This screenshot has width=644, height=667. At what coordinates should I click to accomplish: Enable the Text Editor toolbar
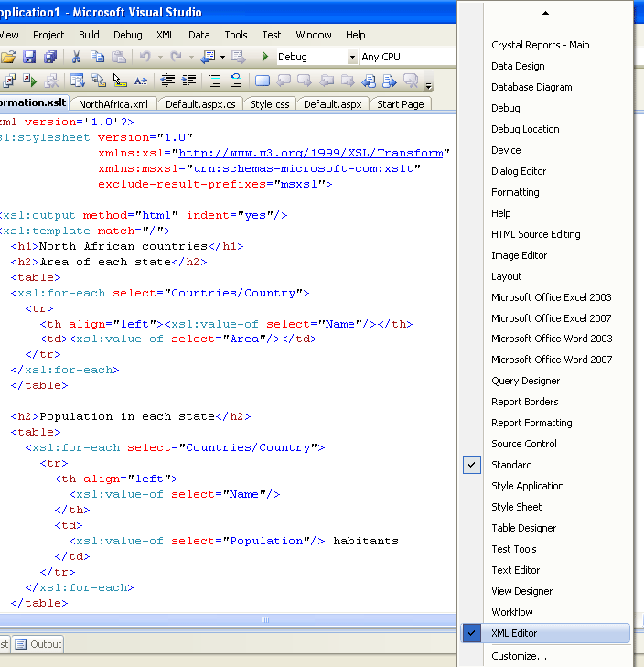(x=515, y=570)
